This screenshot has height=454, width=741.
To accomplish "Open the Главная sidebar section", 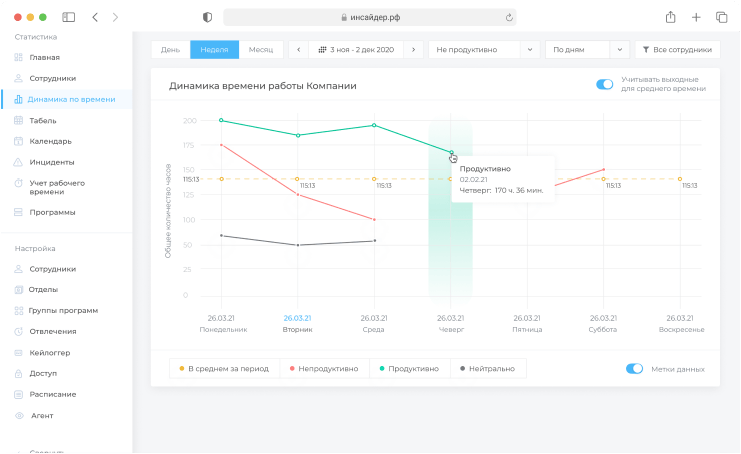I will (44, 58).
